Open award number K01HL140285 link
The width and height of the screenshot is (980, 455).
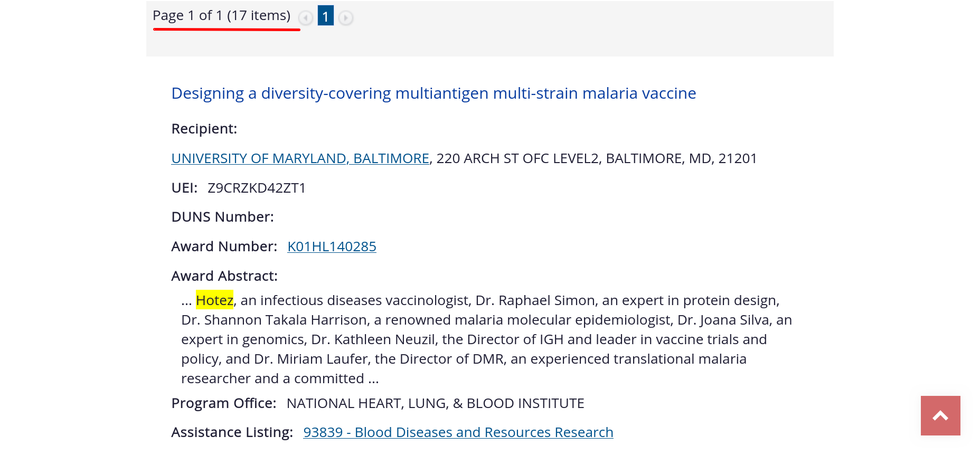tap(332, 247)
